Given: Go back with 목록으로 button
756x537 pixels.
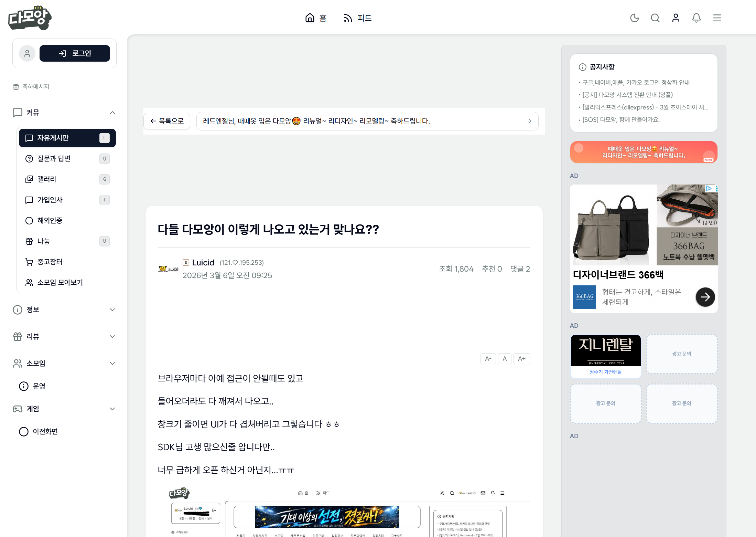Looking at the screenshot, I should pos(167,121).
